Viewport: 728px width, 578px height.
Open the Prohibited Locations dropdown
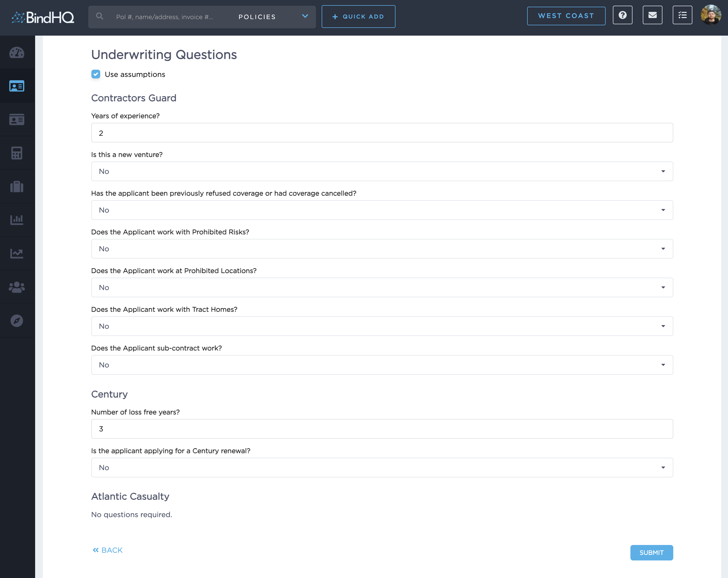(x=382, y=287)
